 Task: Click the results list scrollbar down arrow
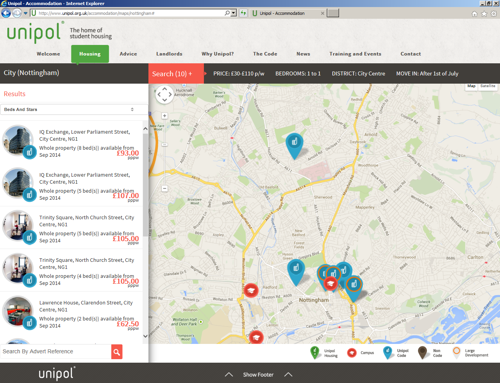coord(145,336)
